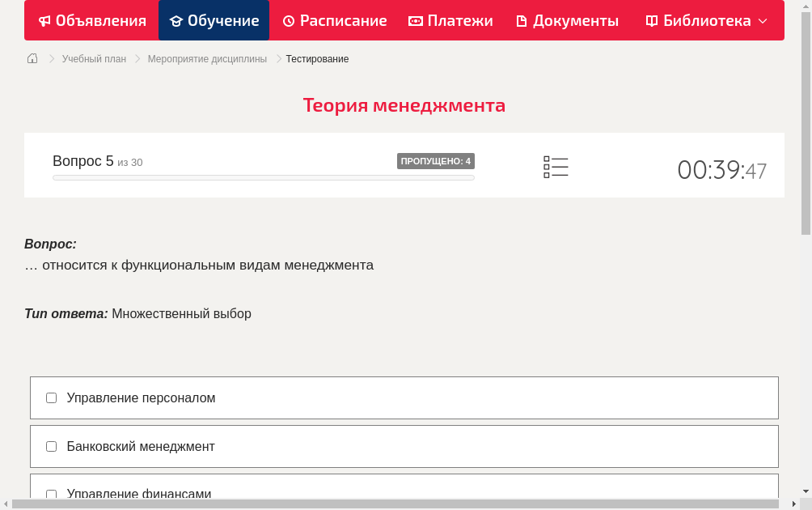The image size is (812, 510).
Task: Click the home icon in the breadcrumb
Action: pyautogui.click(x=32, y=58)
